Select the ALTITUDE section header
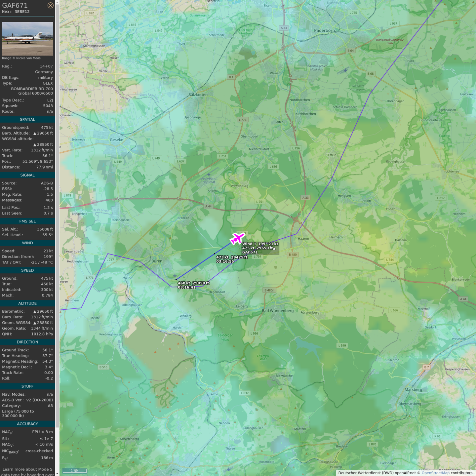Image resolution: width=476 pixels, height=476 pixels. 27,303
